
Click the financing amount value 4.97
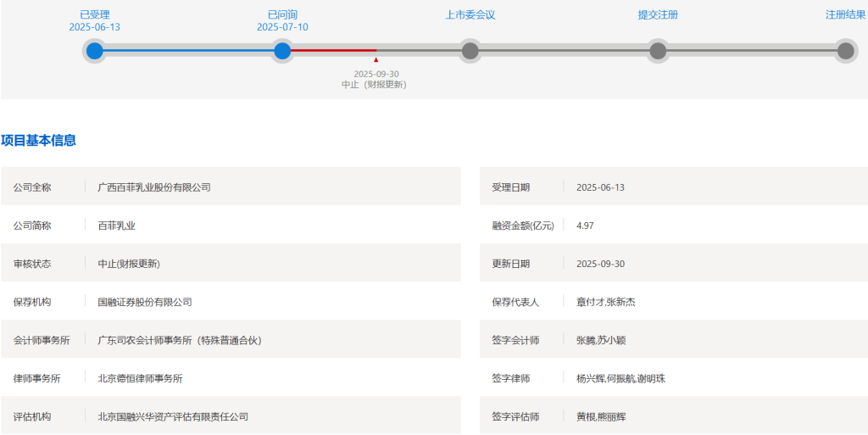(x=585, y=226)
